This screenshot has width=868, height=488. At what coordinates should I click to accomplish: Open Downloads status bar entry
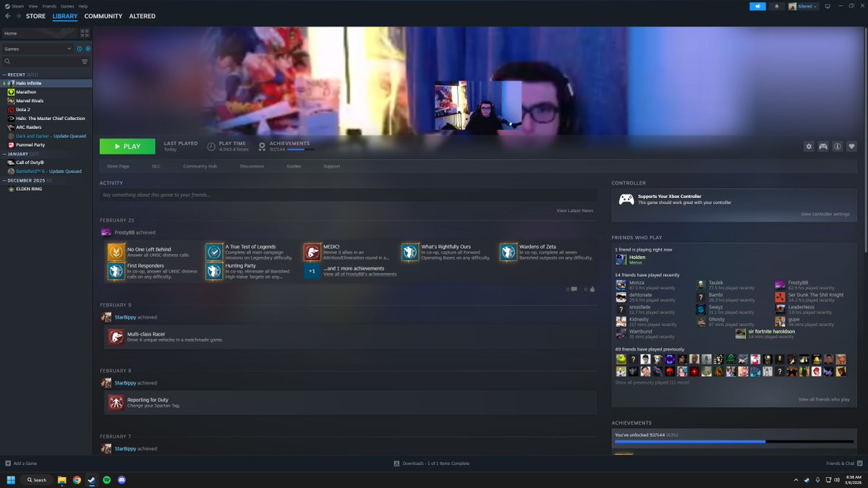pyautogui.click(x=432, y=463)
